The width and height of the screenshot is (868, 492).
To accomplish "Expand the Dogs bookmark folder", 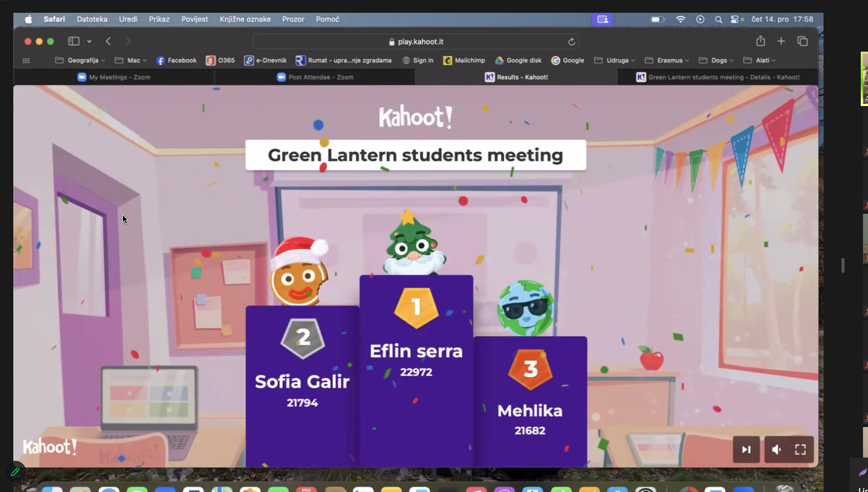I will pyautogui.click(x=716, y=61).
